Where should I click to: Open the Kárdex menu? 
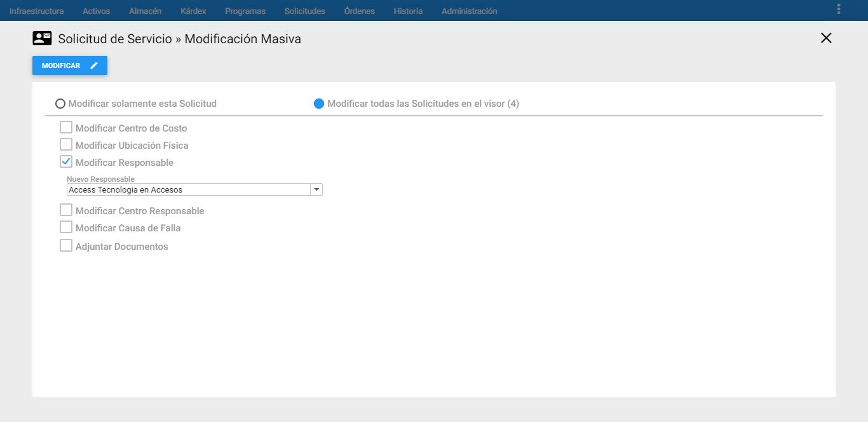pyautogui.click(x=193, y=11)
